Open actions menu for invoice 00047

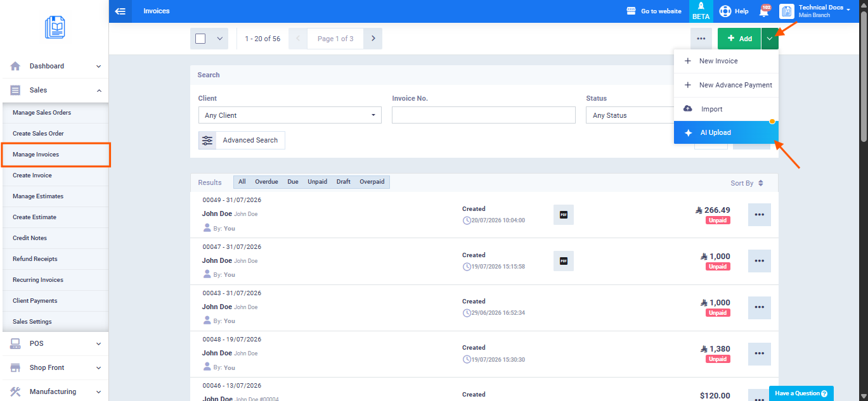pos(760,261)
